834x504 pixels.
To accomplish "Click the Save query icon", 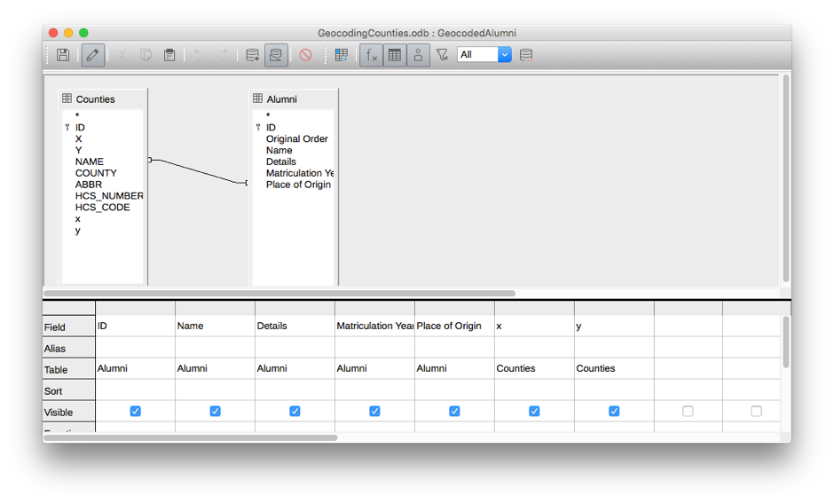I will coord(63,55).
